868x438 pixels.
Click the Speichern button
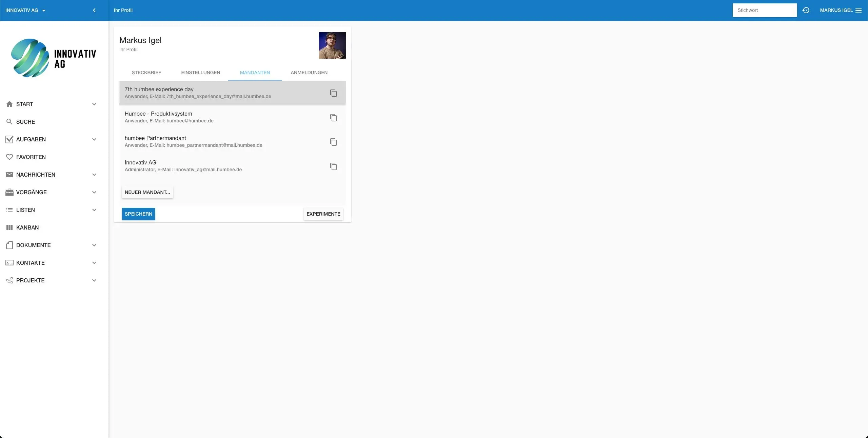click(x=138, y=214)
